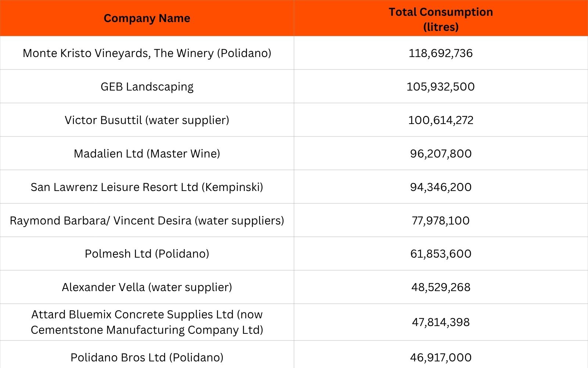Select the 96,207,800 value cell
The height and width of the screenshot is (368, 588).
point(441,153)
